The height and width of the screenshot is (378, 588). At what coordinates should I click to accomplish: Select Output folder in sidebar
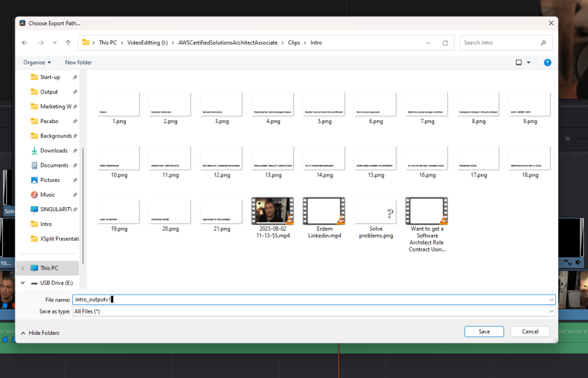[x=49, y=91]
